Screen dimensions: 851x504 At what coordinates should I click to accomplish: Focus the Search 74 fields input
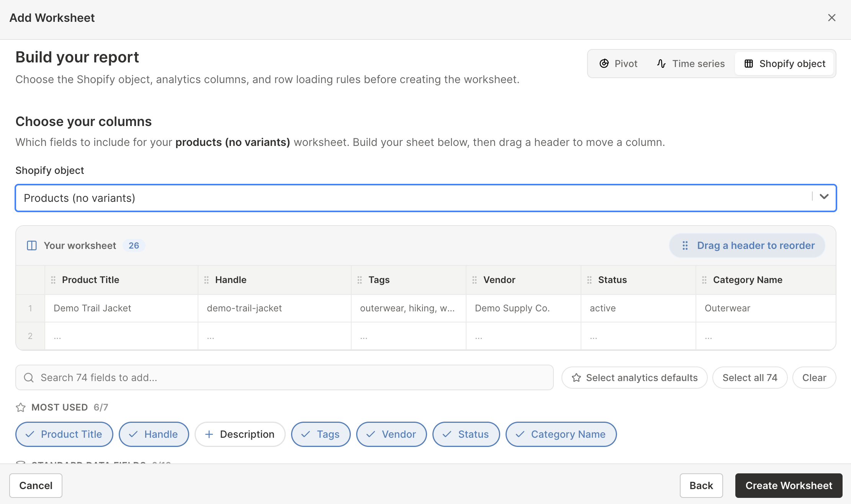click(x=285, y=378)
